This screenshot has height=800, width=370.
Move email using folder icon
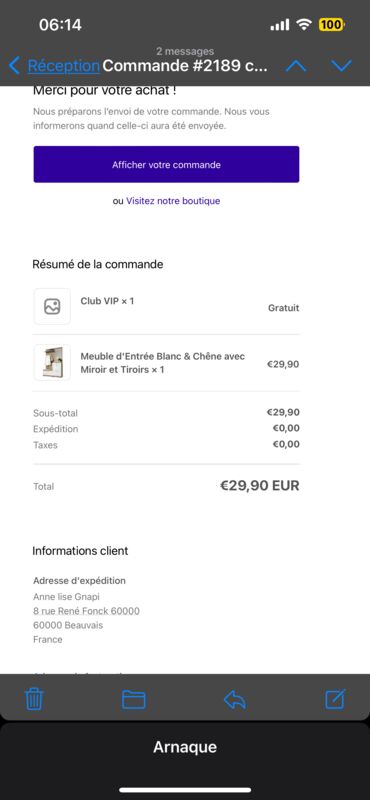[x=134, y=699]
